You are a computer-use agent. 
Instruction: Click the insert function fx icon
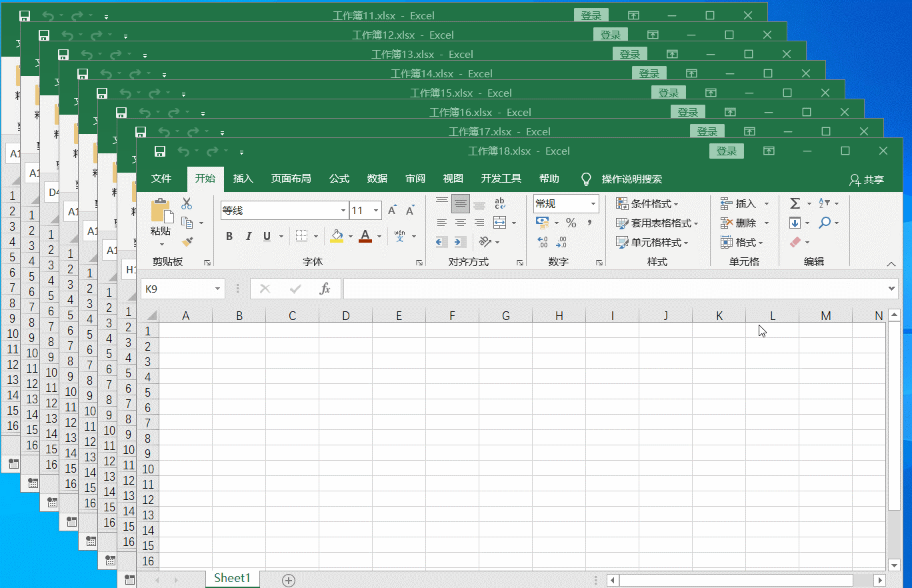[x=325, y=289]
